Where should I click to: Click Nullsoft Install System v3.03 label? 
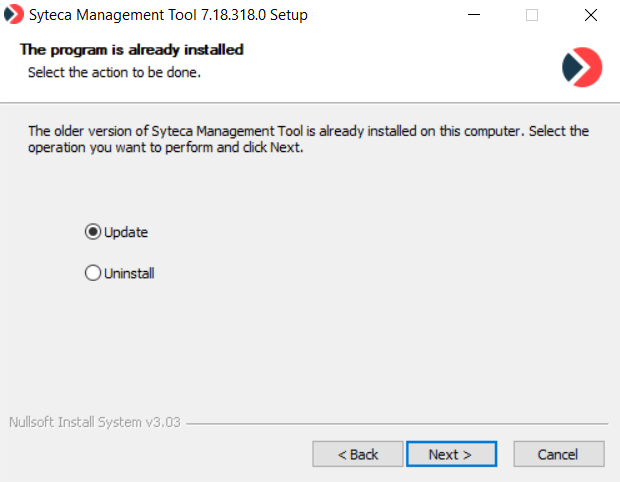point(94,422)
